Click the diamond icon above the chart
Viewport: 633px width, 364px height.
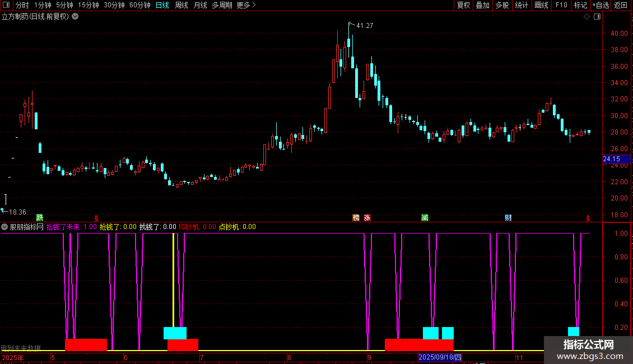[x=587, y=17]
